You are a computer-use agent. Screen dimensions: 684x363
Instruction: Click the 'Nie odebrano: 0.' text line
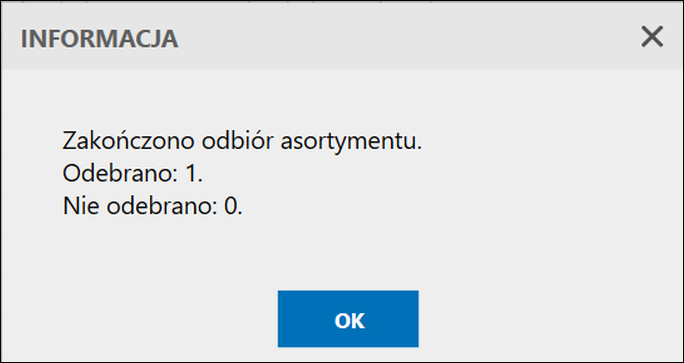point(152,206)
